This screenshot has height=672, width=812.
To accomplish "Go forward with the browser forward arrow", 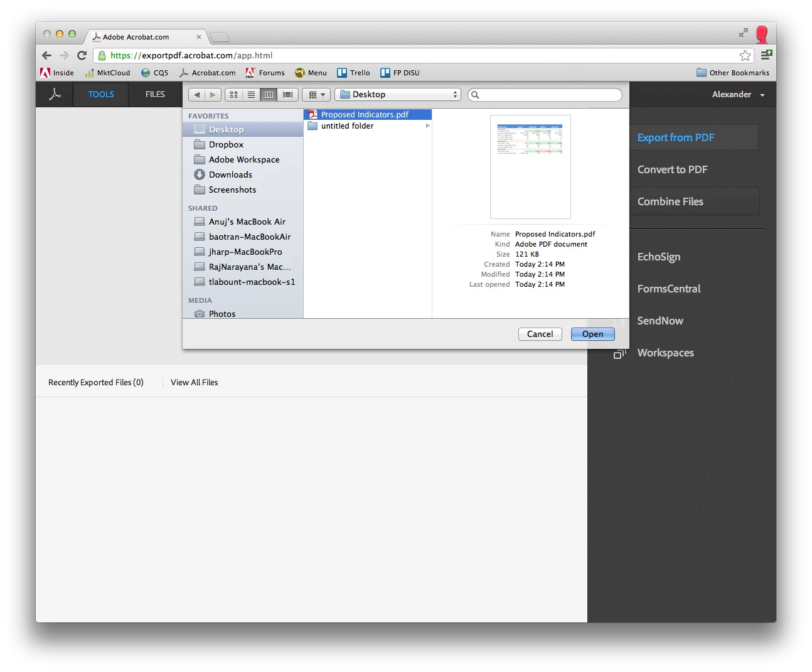I will point(64,55).
